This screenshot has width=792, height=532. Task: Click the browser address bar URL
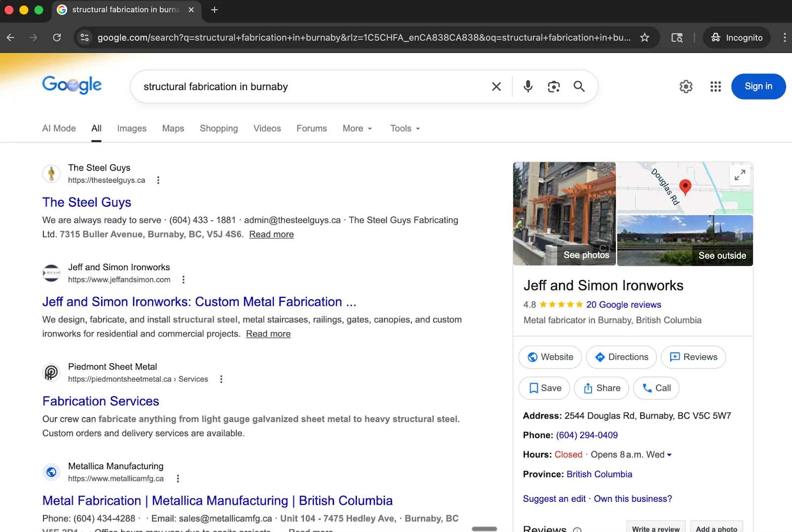364,38
